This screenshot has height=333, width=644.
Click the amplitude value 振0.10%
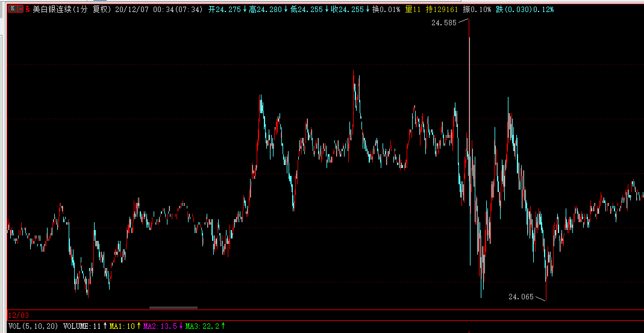pyautogui.click(x=478, y=10)
